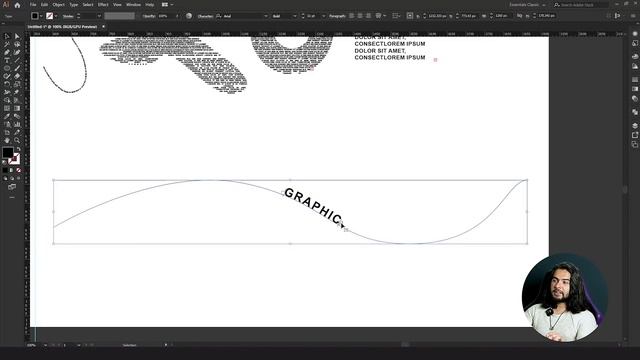Open the Help menu
Image resolution: width=640 pixels, height=360 pixels.
150,4
